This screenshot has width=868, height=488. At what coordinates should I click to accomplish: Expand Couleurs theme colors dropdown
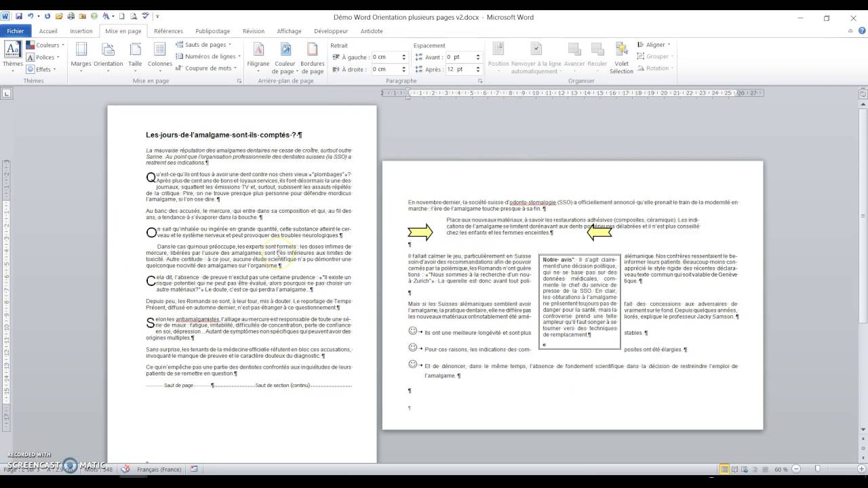click(x=45, y=45)
